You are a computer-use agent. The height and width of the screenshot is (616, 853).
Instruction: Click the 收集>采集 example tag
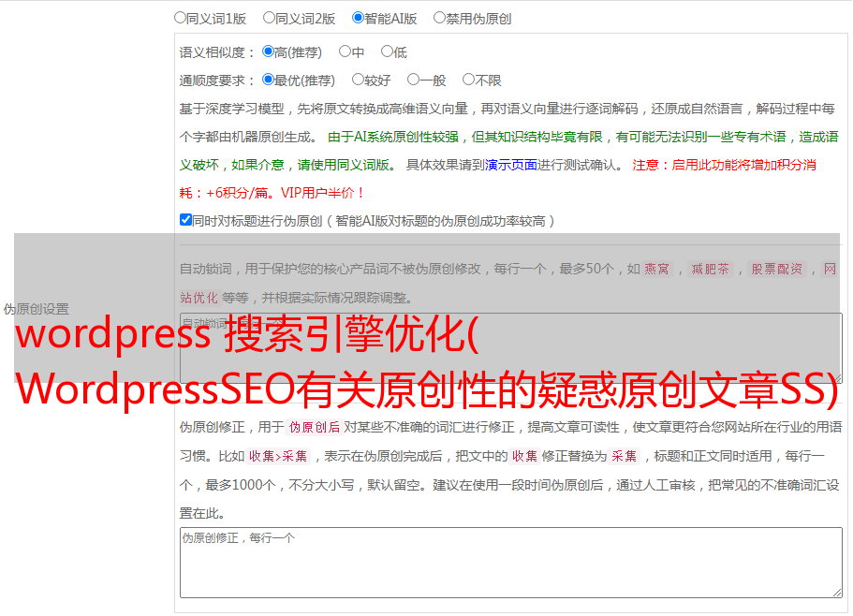coord(278,456)
